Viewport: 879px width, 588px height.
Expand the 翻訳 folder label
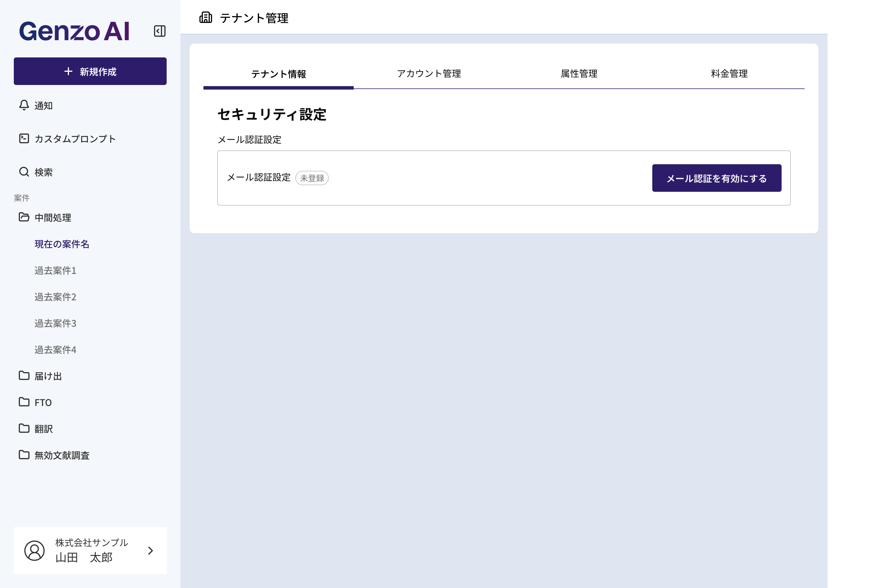point(44,429)
